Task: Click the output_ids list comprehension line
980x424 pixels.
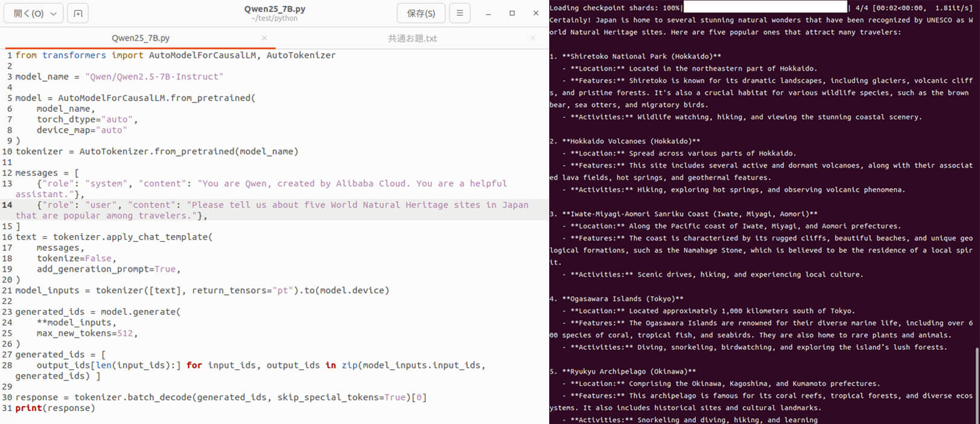Action: coord(250,371)
